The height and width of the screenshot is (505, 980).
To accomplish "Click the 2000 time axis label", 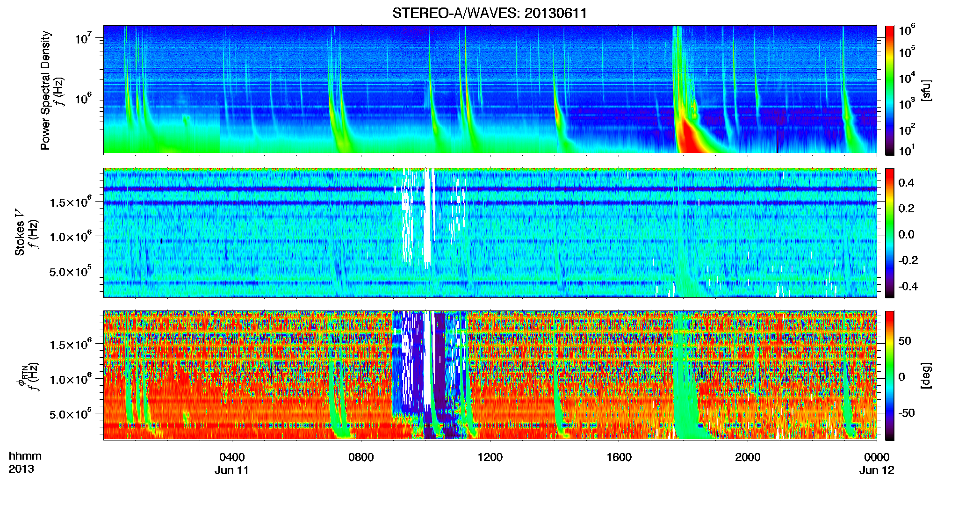I will [748, 457].
